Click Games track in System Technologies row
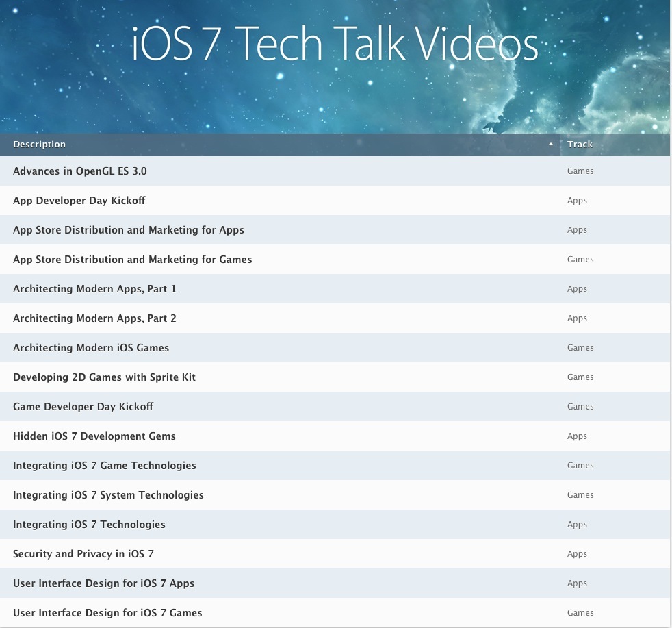This screenshot has width=672, height=628. point(580,495)
